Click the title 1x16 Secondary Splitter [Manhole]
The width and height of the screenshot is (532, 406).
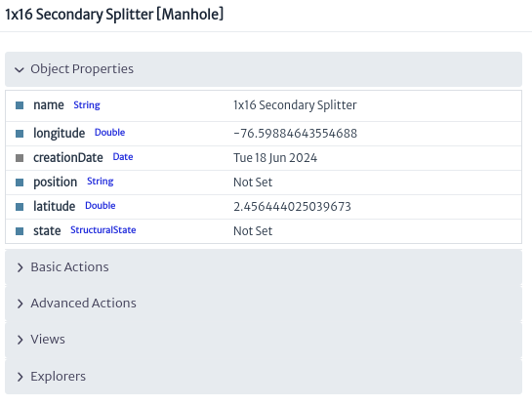(114, 15)
